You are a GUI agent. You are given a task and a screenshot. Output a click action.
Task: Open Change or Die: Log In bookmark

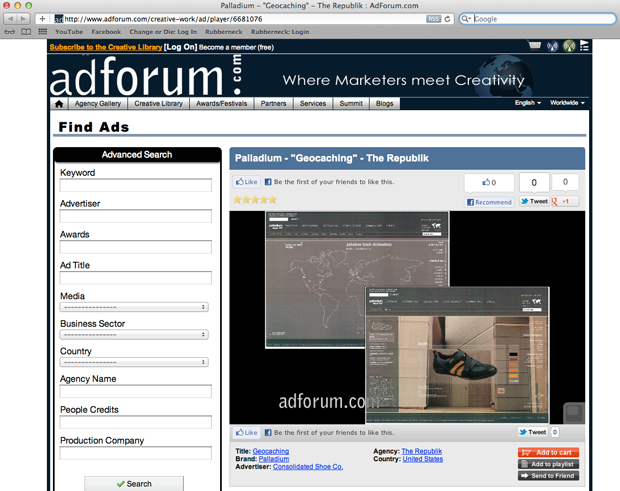(x=163, y=32)
